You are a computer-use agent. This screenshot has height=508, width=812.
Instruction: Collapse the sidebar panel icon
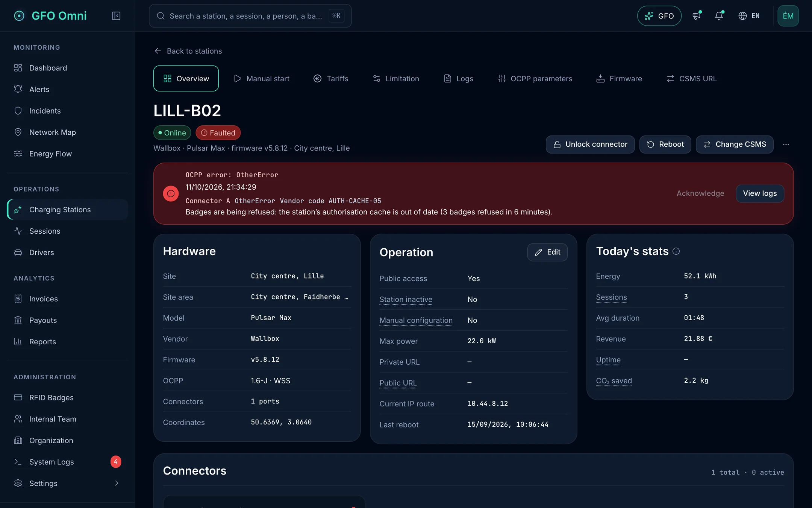116,16
